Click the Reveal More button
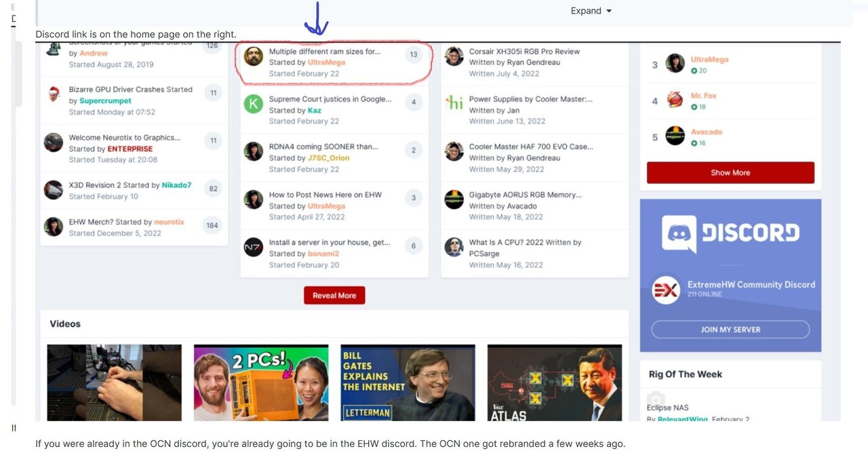The width and height of the screenshot is (868, 451). (x=334, y=296)
